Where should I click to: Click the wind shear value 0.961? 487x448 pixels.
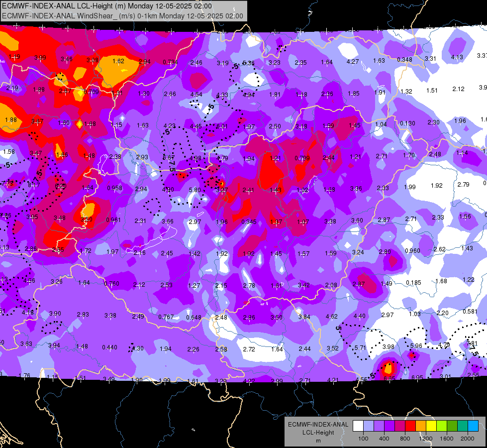tap(113, 220)
